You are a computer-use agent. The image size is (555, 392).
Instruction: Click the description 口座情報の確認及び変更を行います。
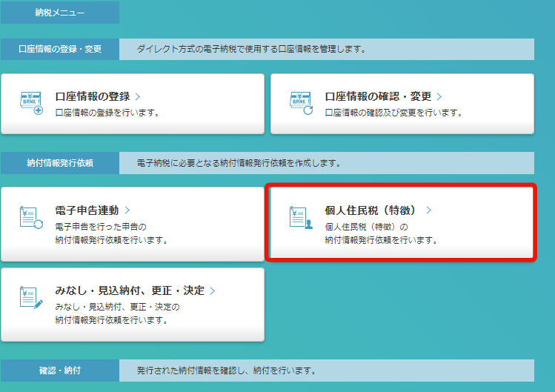point(393,113)
